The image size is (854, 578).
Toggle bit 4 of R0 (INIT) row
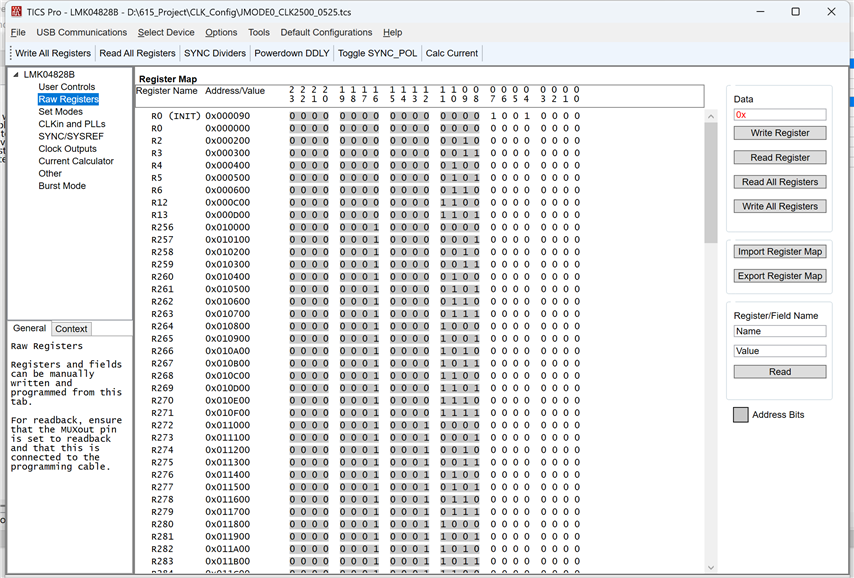tap(527, 116)
